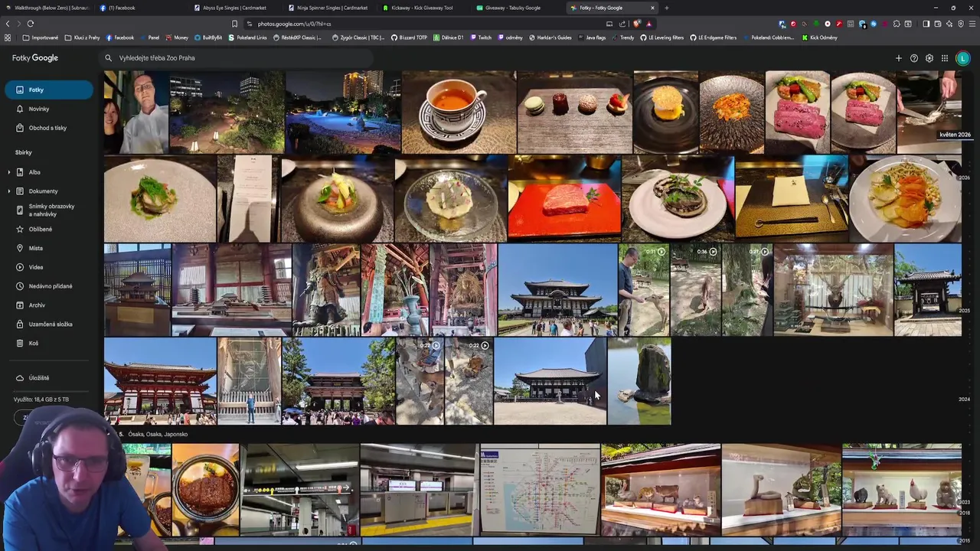Image resolution: width=980 pixels, height=551 pixels.
Task: Switch to the Abyss Eye Singles Cardmarket tab
Action: (235, 8)
